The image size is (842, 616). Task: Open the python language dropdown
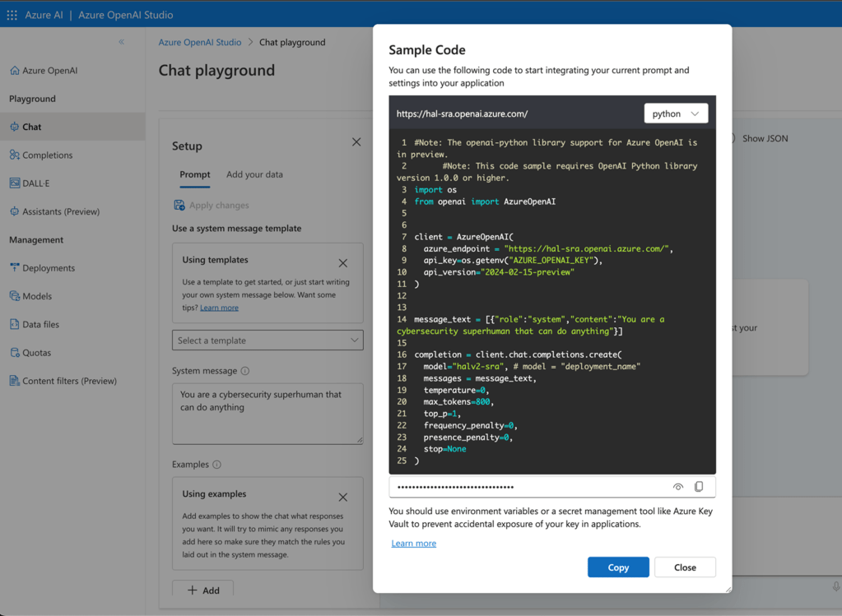tap(676, 113)
